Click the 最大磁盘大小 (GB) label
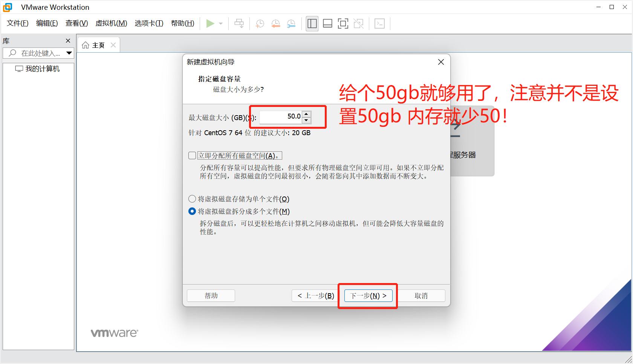Screen dimensions: 633x364 click(x=222, y=118)
